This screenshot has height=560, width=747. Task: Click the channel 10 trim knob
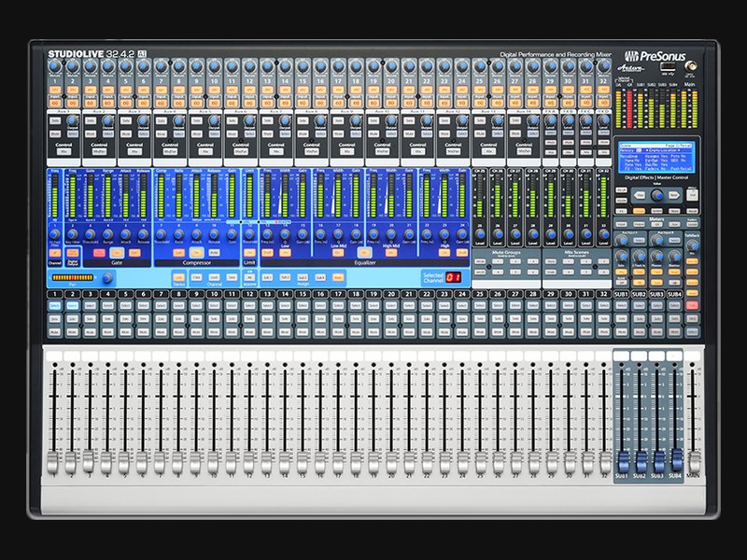point(214,65)
